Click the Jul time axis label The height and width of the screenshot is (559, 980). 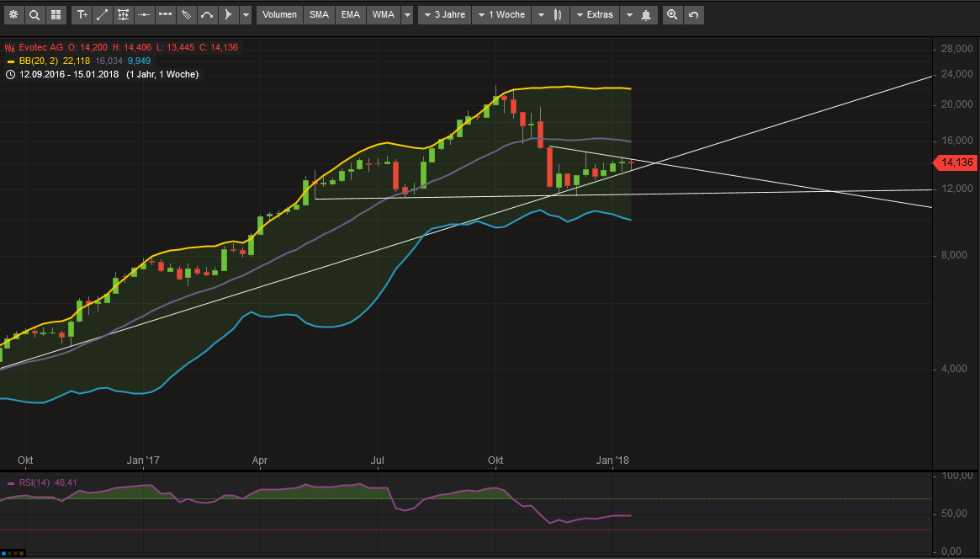(377, 461)
